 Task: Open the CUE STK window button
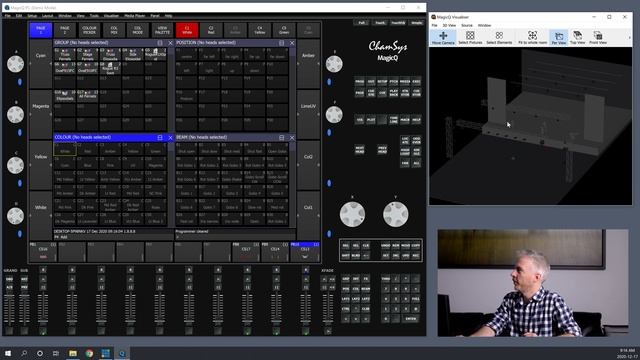pyautogui.click(x=371, y=93)
